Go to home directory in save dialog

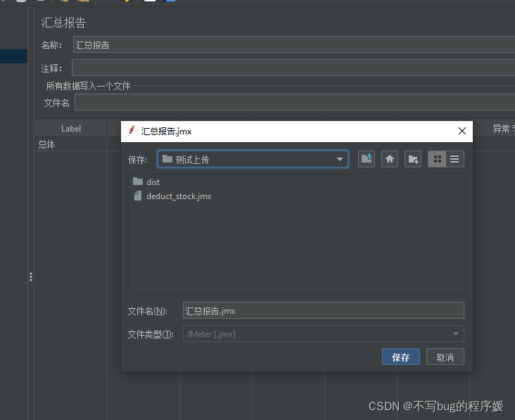coord(390,159)
